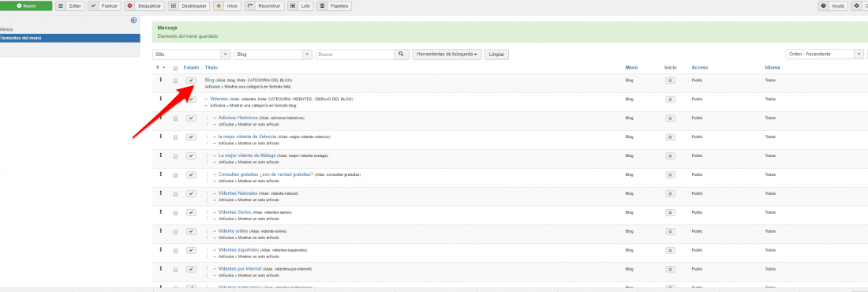Check the Adivinos Históricos row checkbox
The width and height of the screenshot is (868, 292).
(x=175, y=118)
